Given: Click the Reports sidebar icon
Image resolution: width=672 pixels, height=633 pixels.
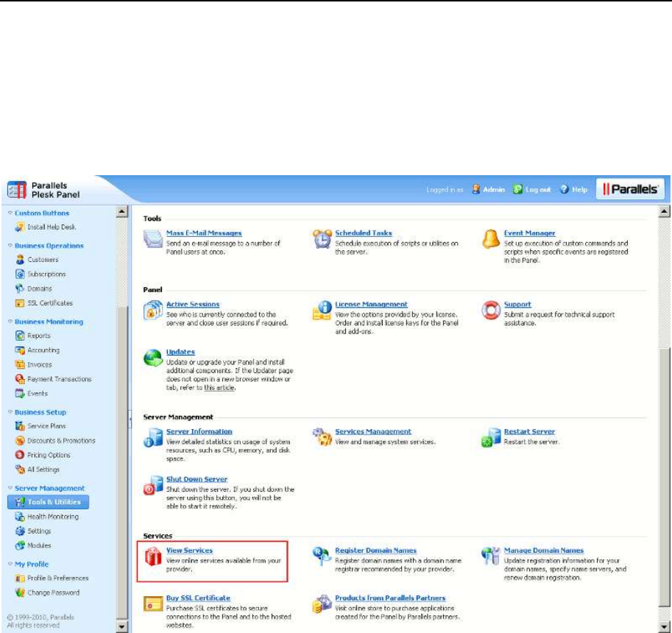Looking at the screenshot, I should click(x=20, y=336).
